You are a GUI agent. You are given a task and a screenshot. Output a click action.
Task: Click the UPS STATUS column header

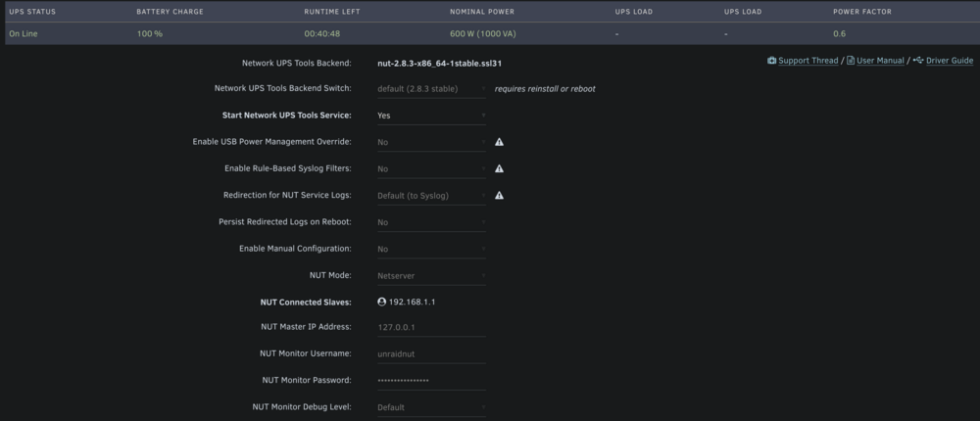click(x=32, y=12)
